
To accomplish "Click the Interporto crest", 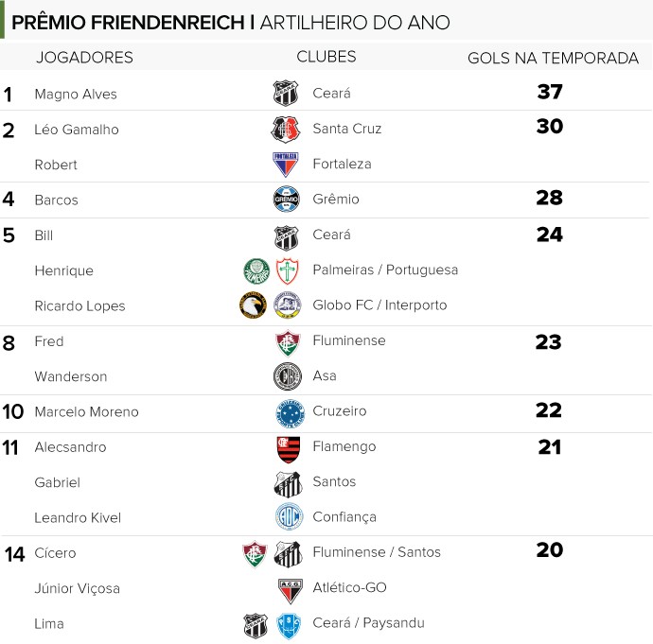I will click(x=287, y=305).
